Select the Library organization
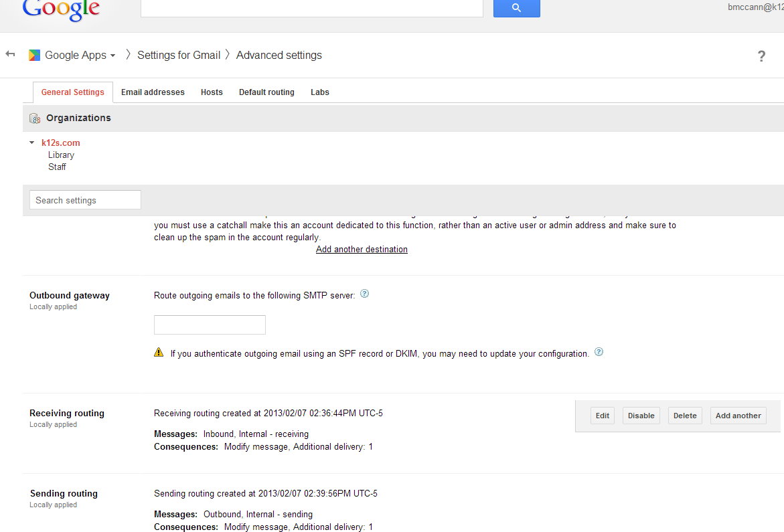The image size is (784, 532). (x=61, y=155)
